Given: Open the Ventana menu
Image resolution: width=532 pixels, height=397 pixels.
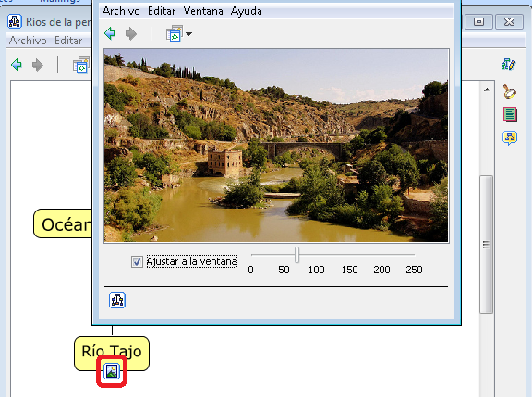Looking at the screenshot, I should tap(203, 11).
